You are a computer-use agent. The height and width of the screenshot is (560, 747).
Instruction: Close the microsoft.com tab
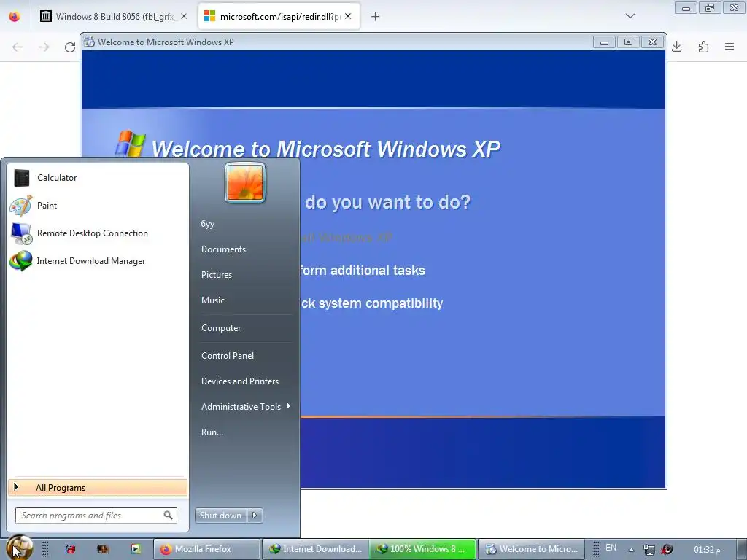coord(348,16)
